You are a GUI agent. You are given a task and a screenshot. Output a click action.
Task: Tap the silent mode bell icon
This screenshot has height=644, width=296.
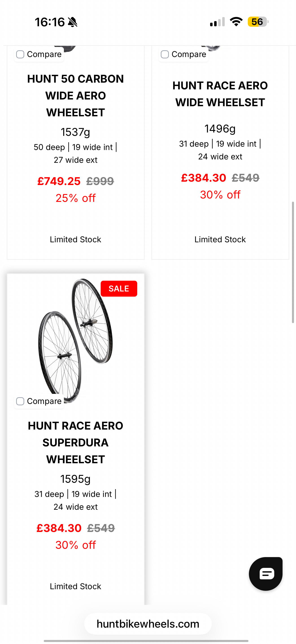tap(73, 22)
